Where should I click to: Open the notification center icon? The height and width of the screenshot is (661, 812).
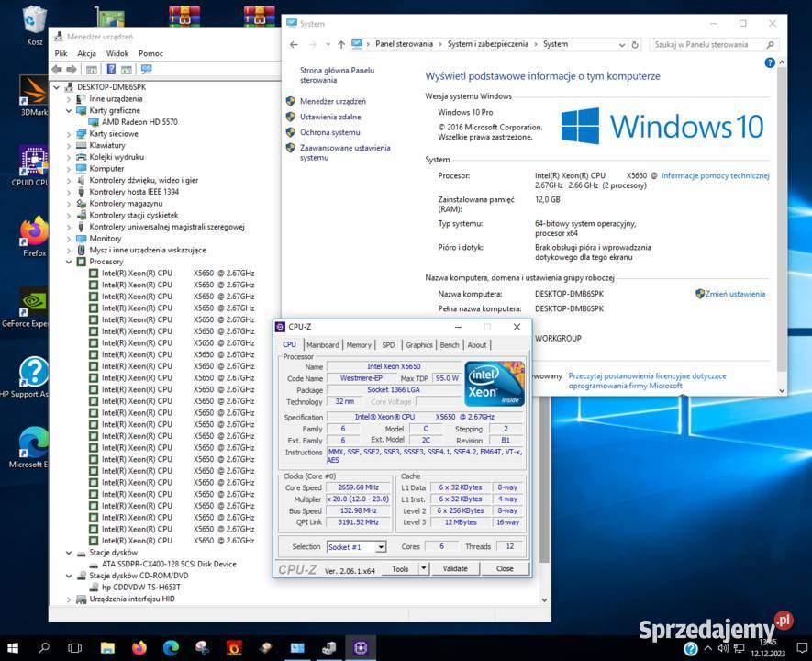tap(802, 648)
